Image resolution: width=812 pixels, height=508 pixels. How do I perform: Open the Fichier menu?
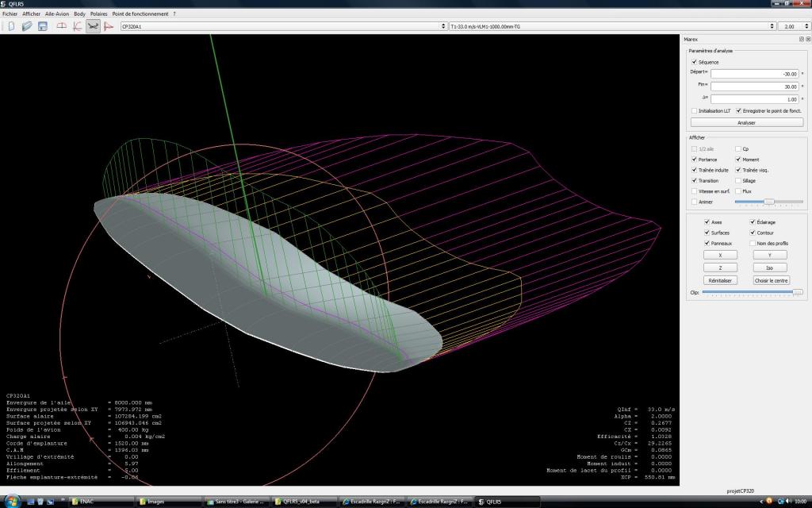(10, 14)
